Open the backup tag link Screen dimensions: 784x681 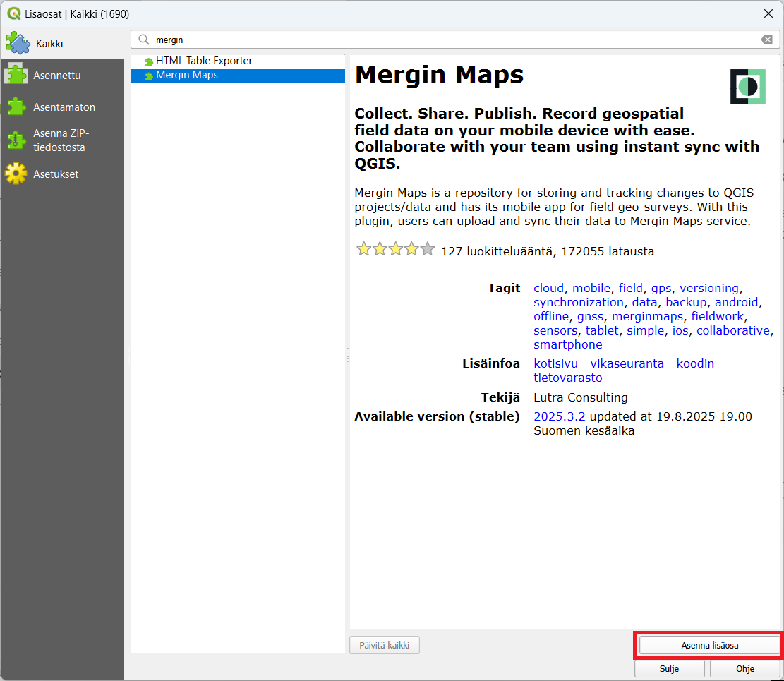click(686, 303)
